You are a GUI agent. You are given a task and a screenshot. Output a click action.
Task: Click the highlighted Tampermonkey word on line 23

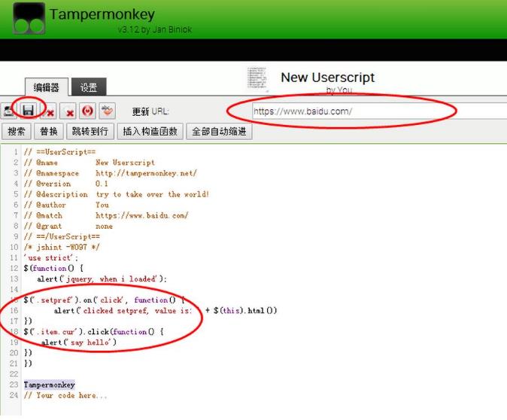click(49, 385)
